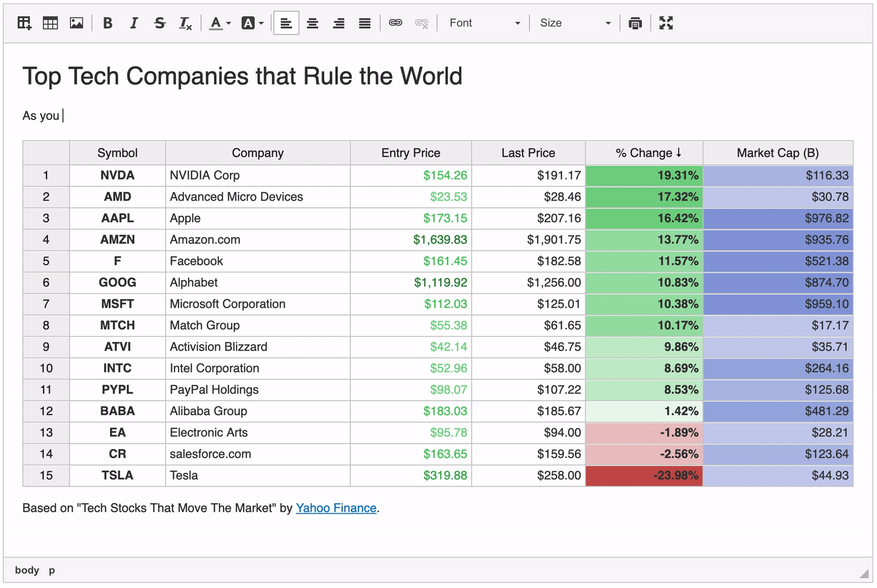Click the Last Price column header
The width and height of the screenshot is (877, 588).
pyautogui.click(x=528, y=153)
